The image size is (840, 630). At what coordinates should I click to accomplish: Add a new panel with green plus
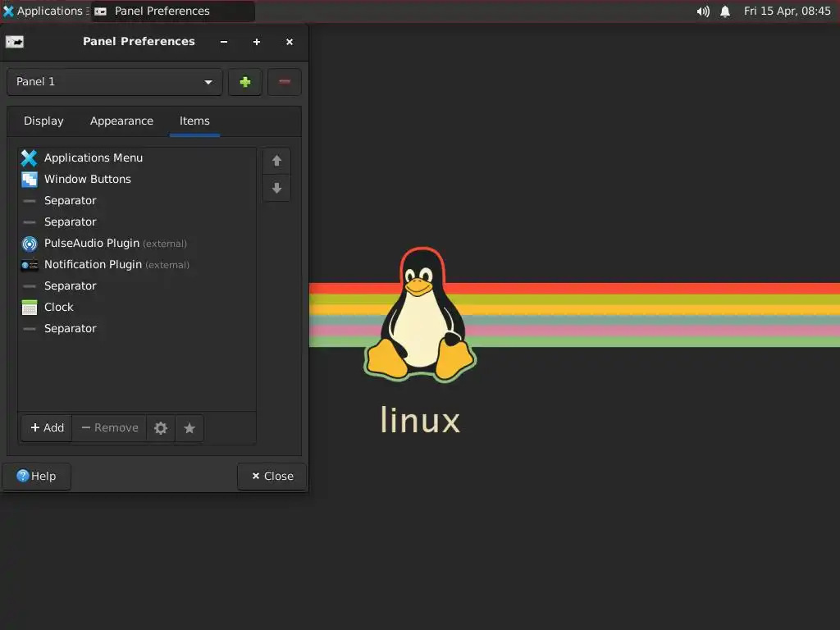(x=244, y=82)
